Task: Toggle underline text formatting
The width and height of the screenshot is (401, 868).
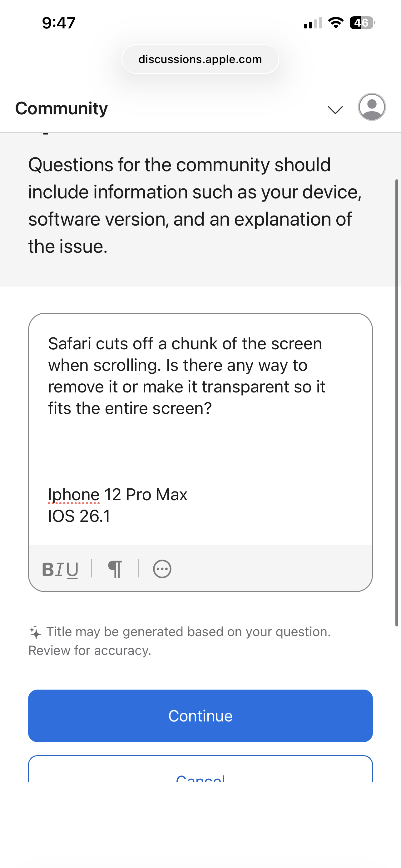Action: (x=72, y=570)
